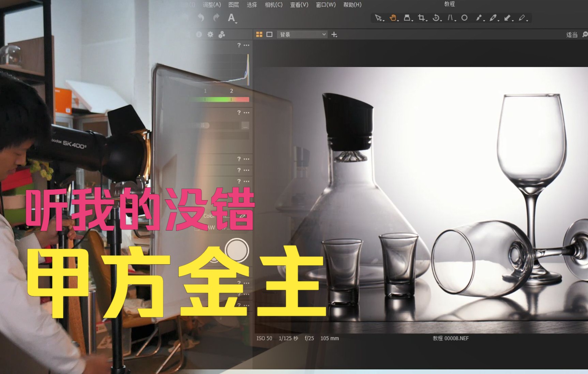
Task: Click the Undo arrow icon
Action: coord(201,17)
